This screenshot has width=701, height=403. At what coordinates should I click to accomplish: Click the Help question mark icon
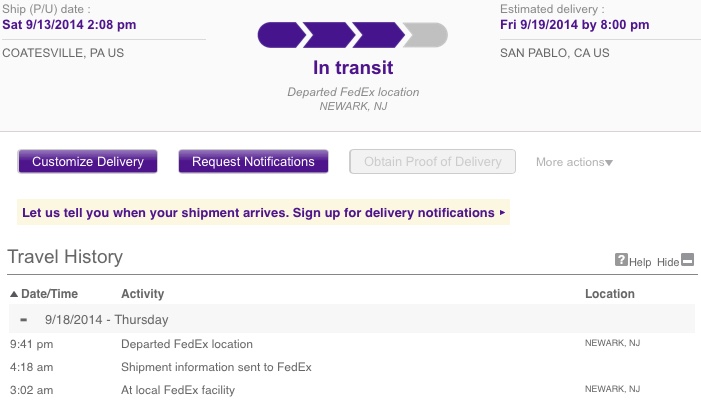pos(621,259)
